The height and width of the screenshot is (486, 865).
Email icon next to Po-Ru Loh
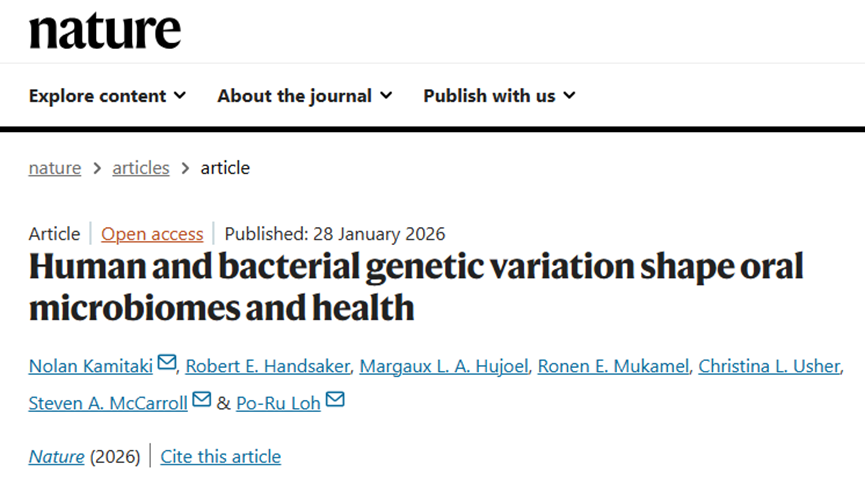335,399
